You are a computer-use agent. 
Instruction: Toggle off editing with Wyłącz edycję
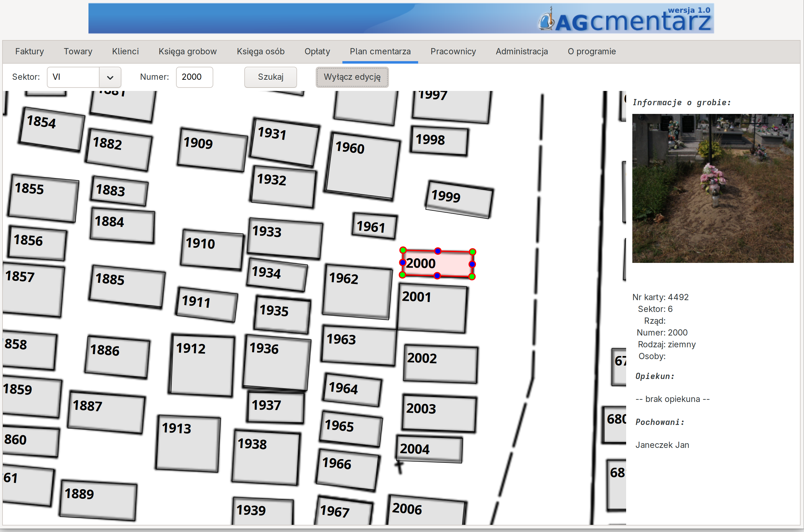352,77
